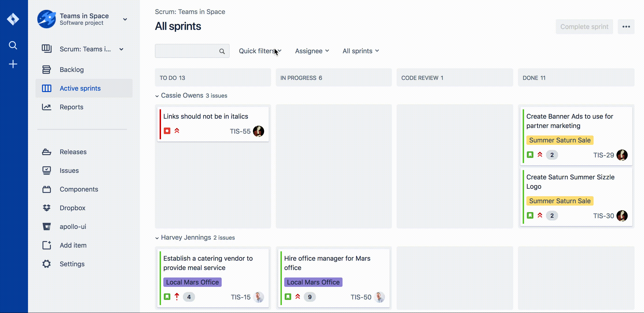644x313 pixels.
Task: Expand the All sprints dropdown filter
Action: (360, 51)
